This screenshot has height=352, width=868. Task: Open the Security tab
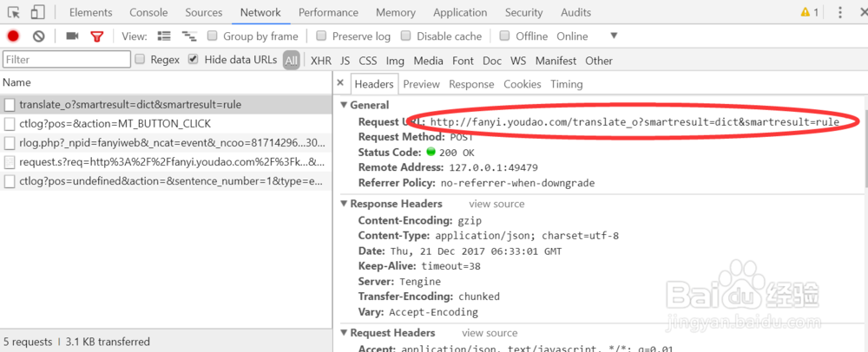pyautogui.click(x=523, y=12)
